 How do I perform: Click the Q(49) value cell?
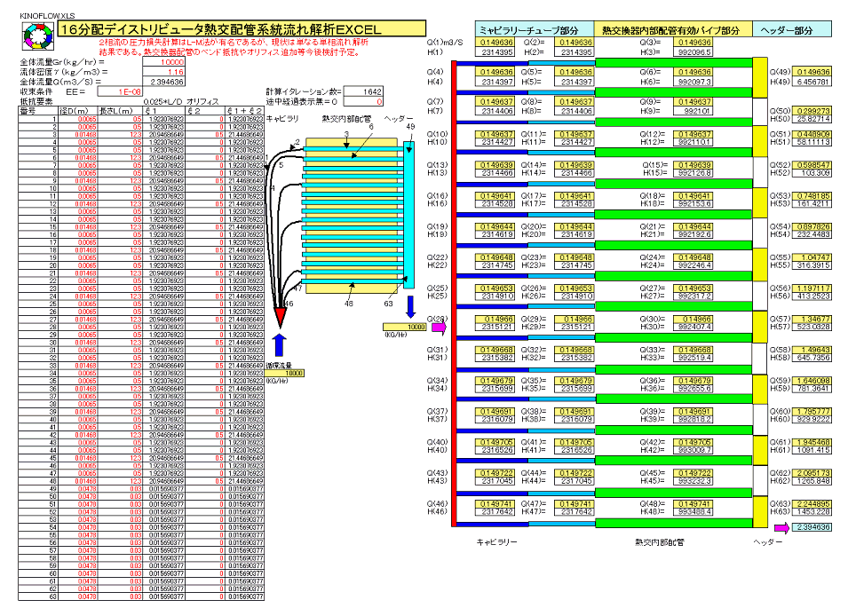(x=812, y=72)
